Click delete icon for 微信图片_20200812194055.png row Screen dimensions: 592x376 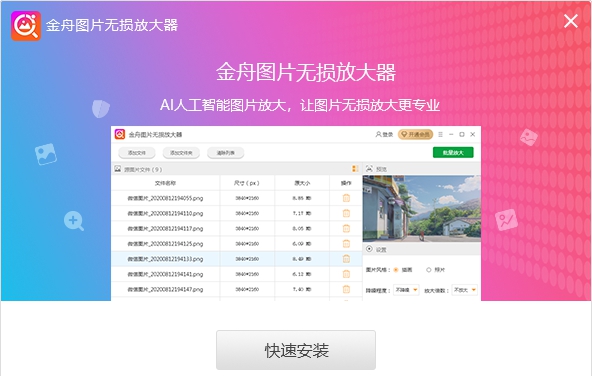(346, 198)
